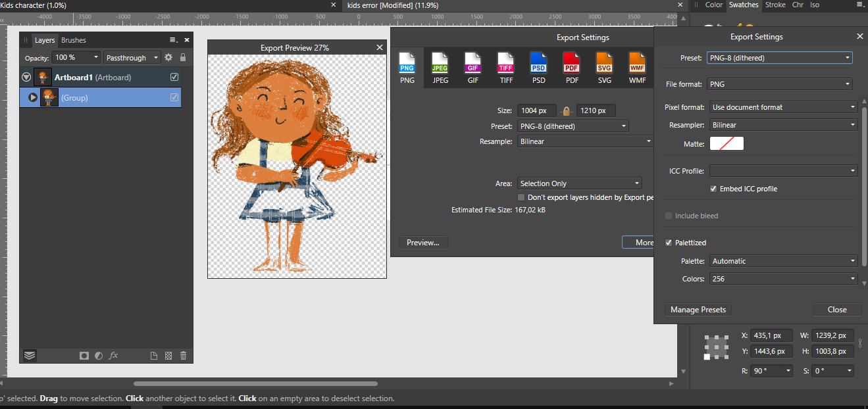Viewport: 868px width, 409px height.
Task: Open the Area dropdown showing Selection Only
Action: coord(578,183)
